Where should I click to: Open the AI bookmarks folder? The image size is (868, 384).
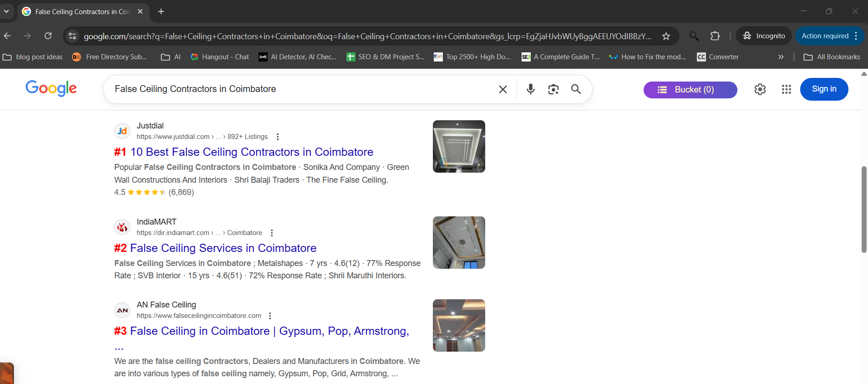tap(171, 57)
